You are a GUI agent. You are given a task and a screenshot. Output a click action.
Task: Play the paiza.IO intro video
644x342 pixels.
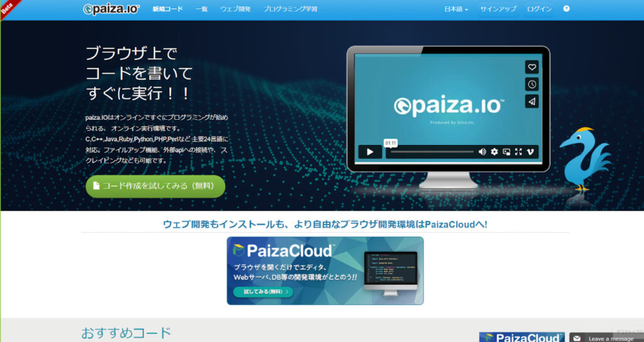[370, 152]
